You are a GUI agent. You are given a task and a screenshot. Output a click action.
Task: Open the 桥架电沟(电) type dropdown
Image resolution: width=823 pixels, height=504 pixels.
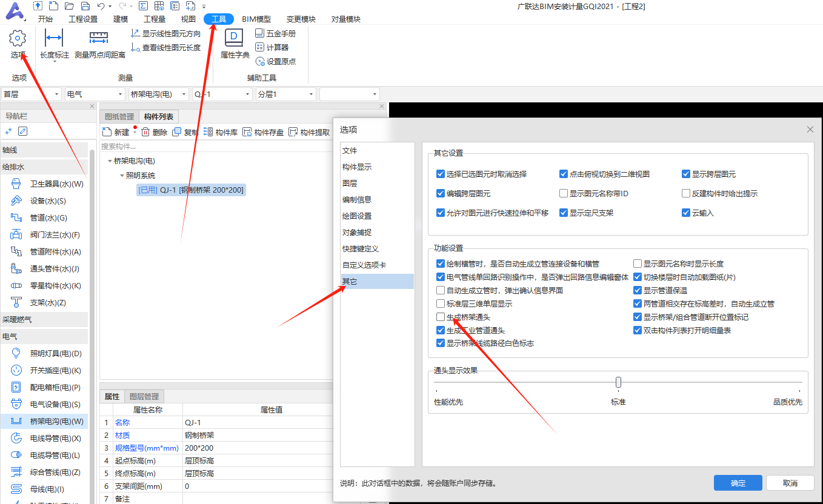(x=159, y=94)
